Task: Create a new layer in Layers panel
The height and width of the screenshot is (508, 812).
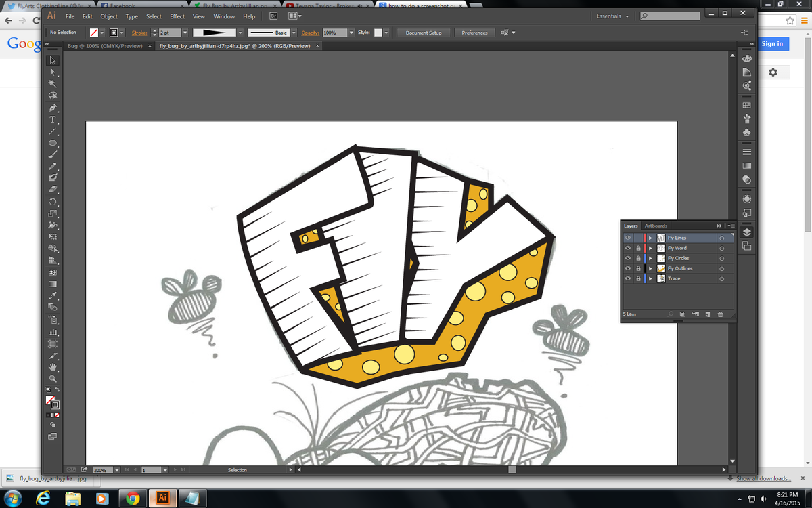Action: (x=707, y=314)
